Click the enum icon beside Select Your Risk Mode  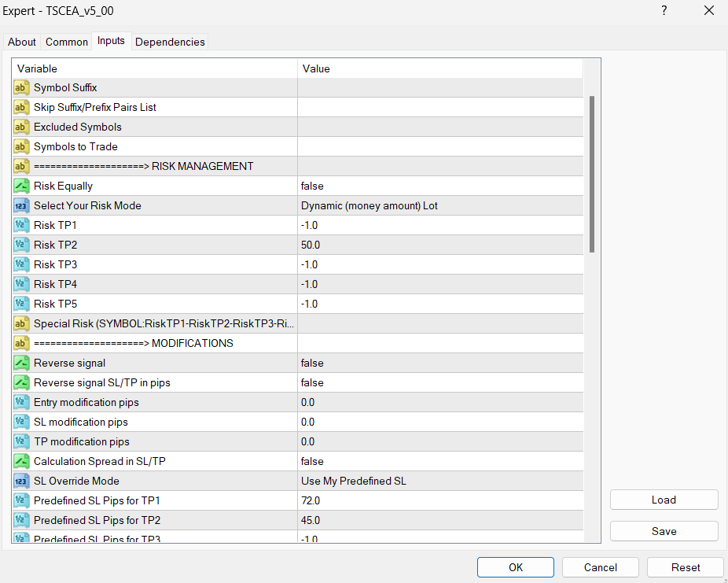22,205
